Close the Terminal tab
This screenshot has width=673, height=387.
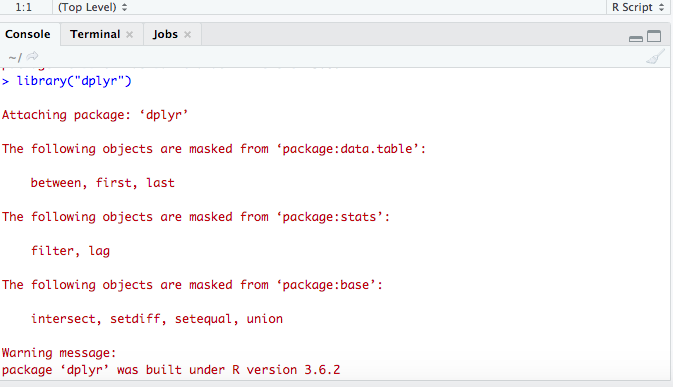[x=129, y=35]
